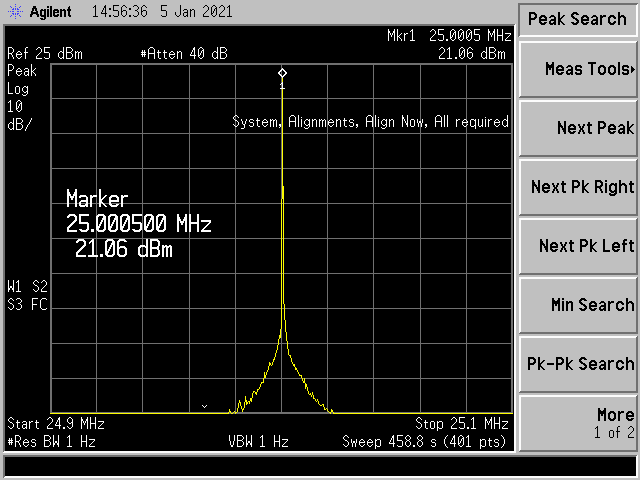This screenshot has height=480, width=640.
Task: Open the Meas Tools submenu
Action: (x=577, y=69)
